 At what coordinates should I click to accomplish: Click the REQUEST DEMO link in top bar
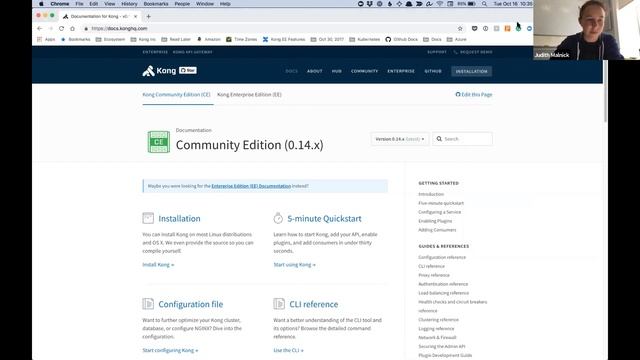473,52
